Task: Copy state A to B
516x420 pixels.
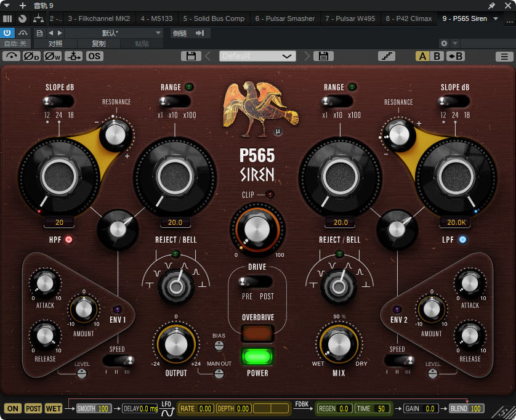Action: click(456, 56)
